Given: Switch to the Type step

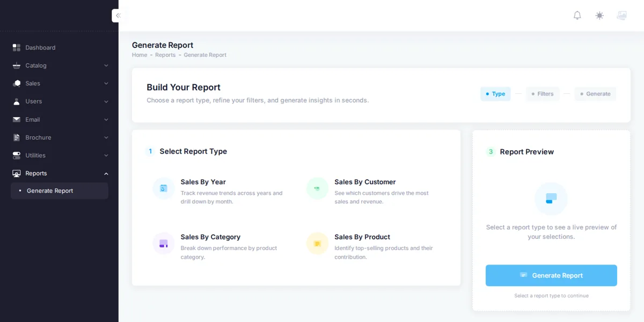Looking at the screenshot, I should (495, 94).
